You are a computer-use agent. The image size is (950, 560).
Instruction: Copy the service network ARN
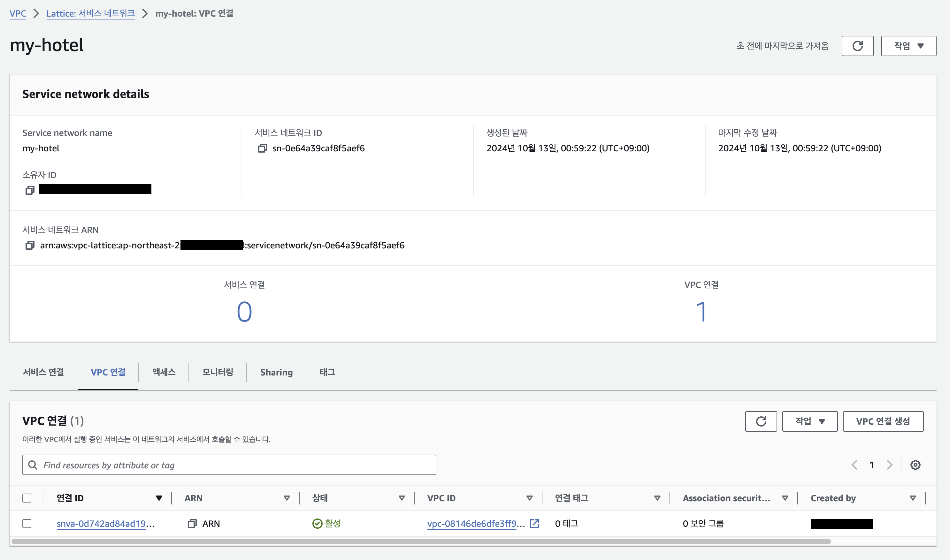coord(30,245)
